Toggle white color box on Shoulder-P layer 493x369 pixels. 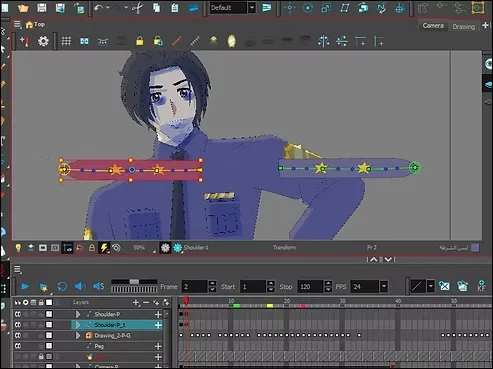coord(49,314)
